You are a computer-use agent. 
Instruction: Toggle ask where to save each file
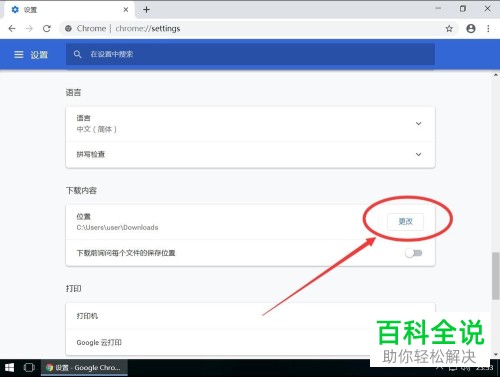coord(414,253)
